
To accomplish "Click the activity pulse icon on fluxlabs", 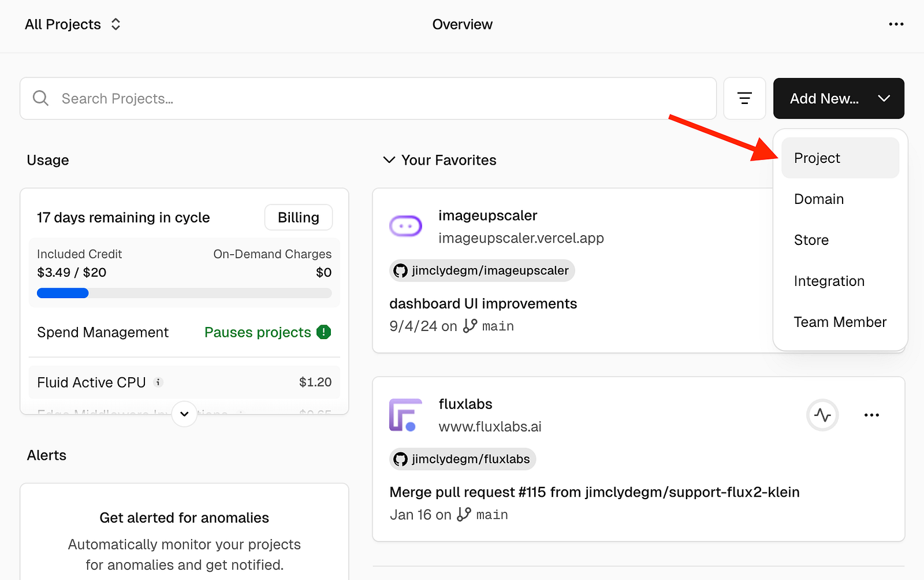I will (x=822, y=415).
